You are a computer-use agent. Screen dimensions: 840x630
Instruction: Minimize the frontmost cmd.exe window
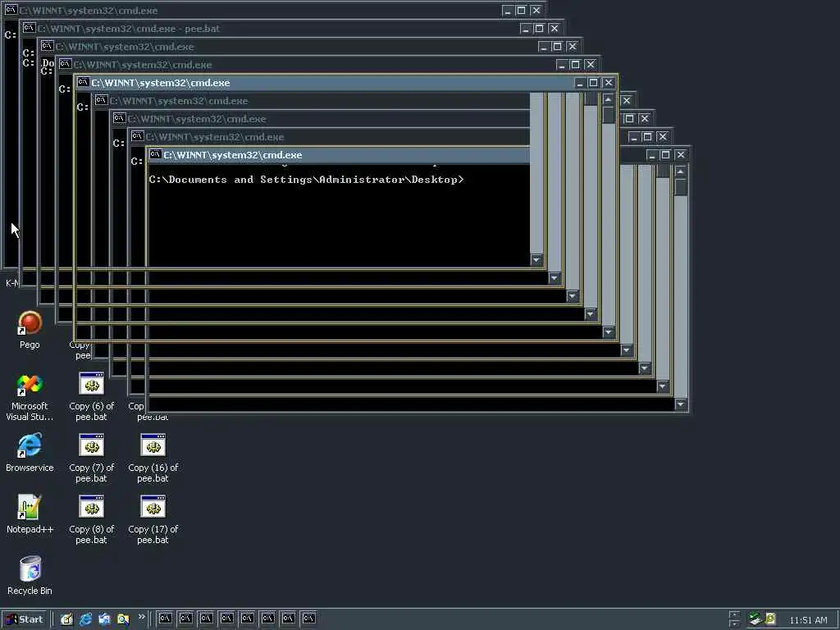(x=652, y=155)
